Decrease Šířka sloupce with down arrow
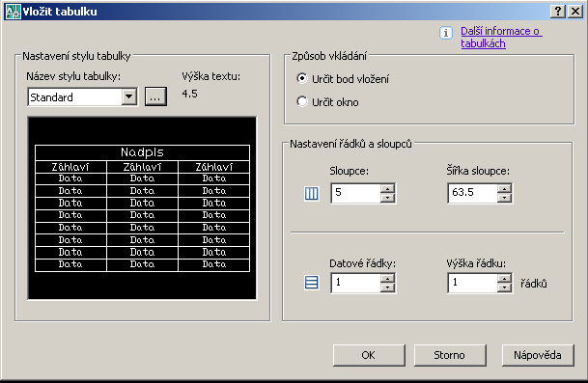The width and height of the screenshot is (588, 383). [504, 198]
